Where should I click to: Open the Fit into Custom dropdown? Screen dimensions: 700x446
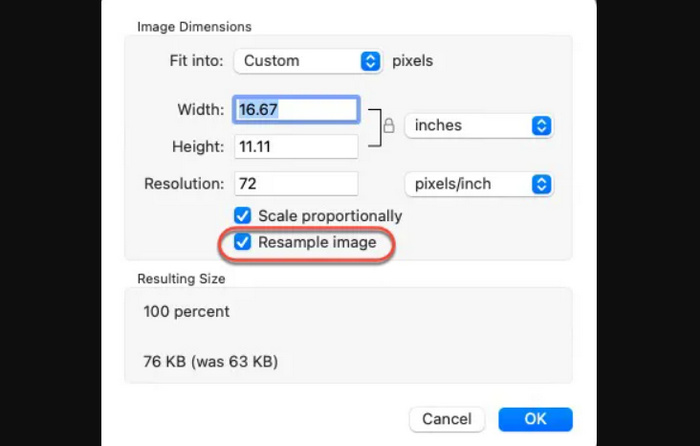pyautogui.click(x=308, y=61)
